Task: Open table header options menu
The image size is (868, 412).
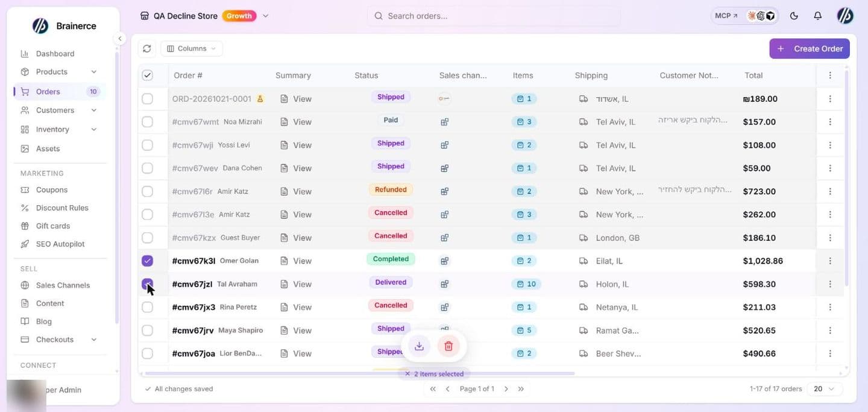Action: 830,75
